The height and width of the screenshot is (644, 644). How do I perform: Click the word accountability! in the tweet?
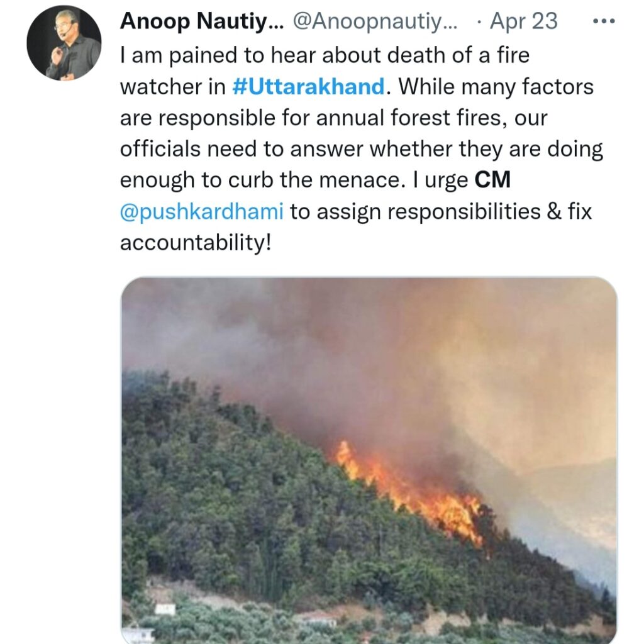pyautogui.click(x=196, y=243)
